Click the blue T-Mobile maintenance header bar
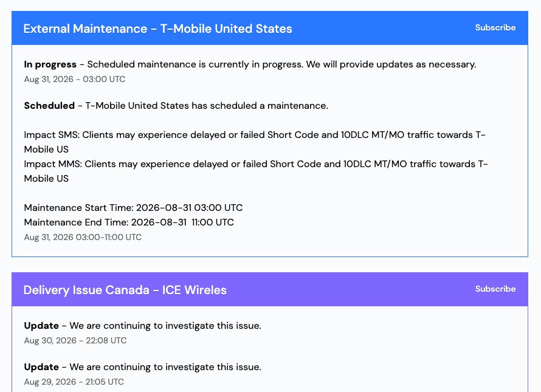541x392 pixels. (x=270, y=28)
